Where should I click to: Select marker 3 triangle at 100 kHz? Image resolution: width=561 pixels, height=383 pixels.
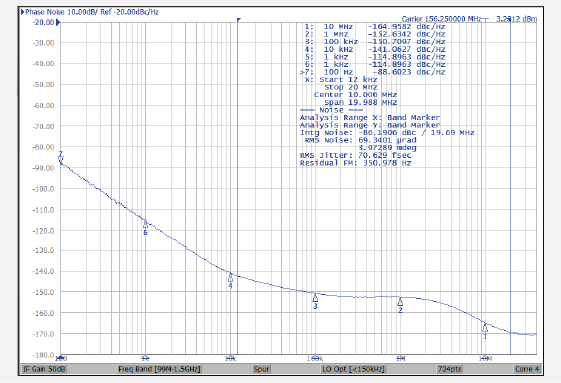(x=315, y=298)
